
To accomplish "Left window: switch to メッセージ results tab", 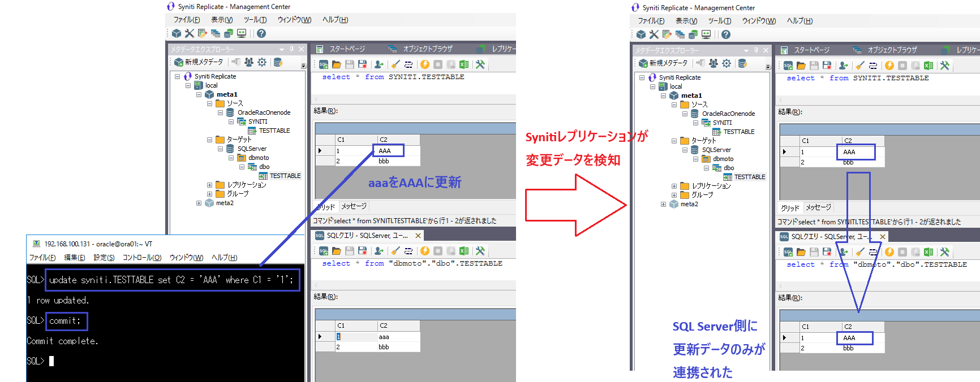I will click(354, 206).
